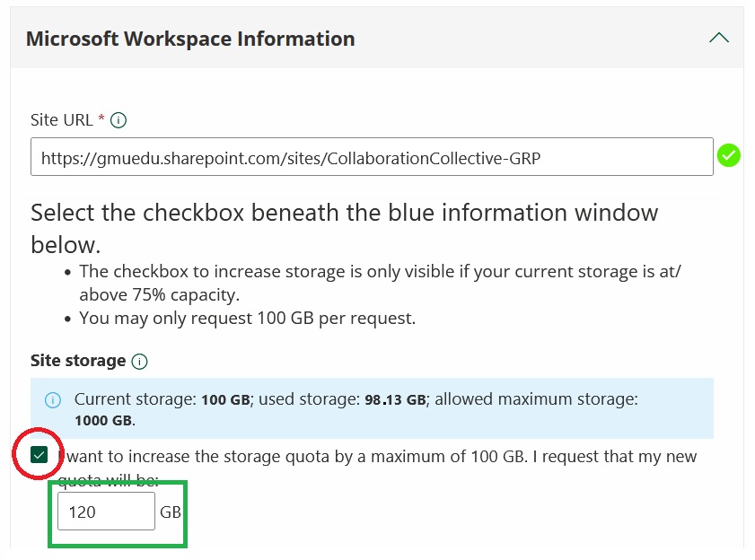Click into the Site URL text field
This screenshot has width=755, height=560.
(372, 157)
